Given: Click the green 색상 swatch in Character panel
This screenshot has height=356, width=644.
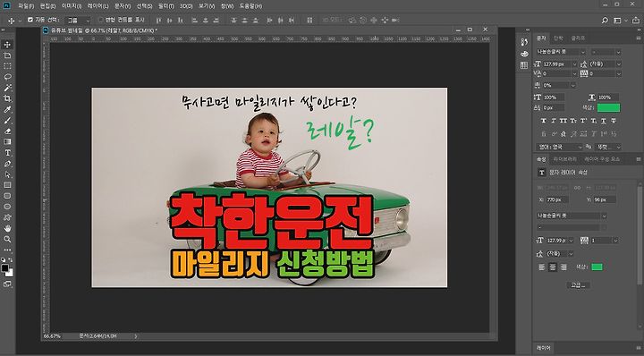Looking at the screenshot, I should 609,107.
